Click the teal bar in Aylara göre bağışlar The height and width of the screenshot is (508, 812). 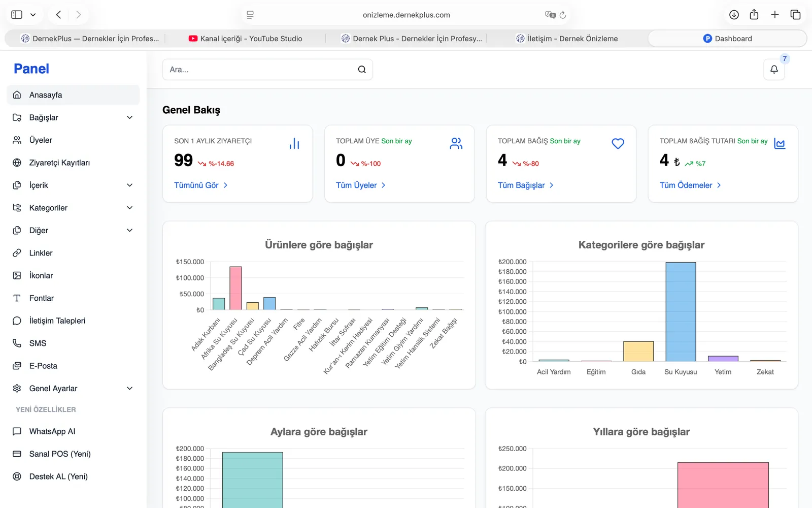click(252, 480)
